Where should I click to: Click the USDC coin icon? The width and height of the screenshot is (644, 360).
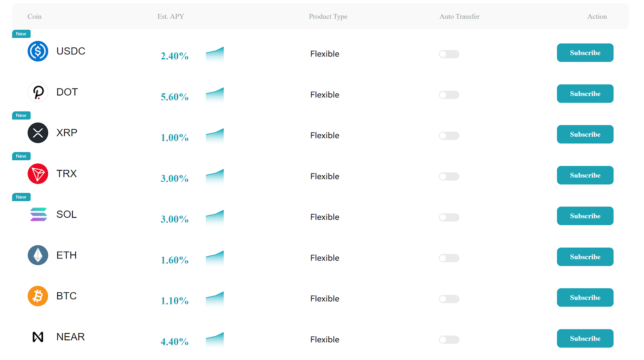tap(38, 51)
